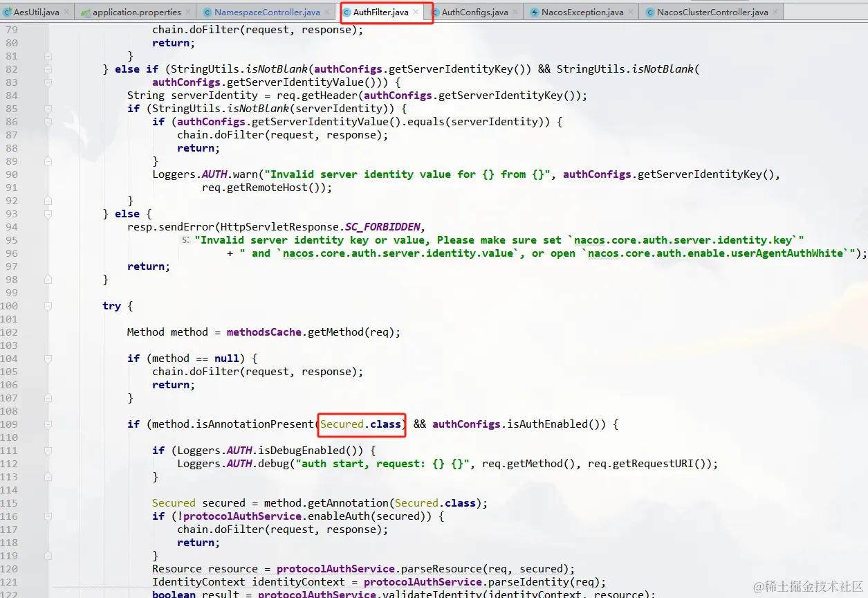Viewport: 868px width, 598px height.
Task: Click String serverIdentity declaration on line 84
Action: [x=184, y=96]
